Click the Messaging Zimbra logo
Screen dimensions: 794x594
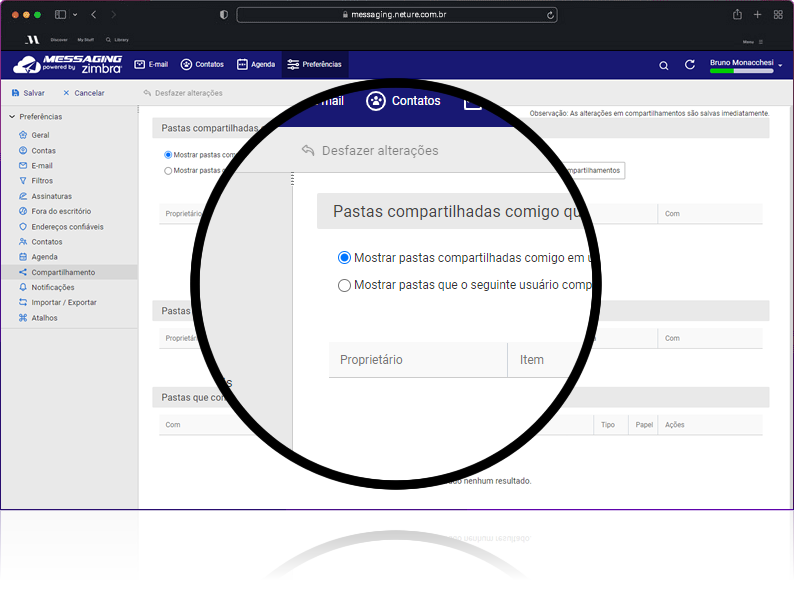[68, 65]
